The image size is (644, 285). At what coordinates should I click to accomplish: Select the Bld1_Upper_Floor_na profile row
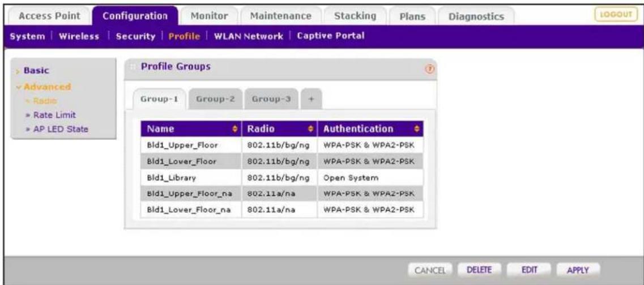(x=282, y=193)
